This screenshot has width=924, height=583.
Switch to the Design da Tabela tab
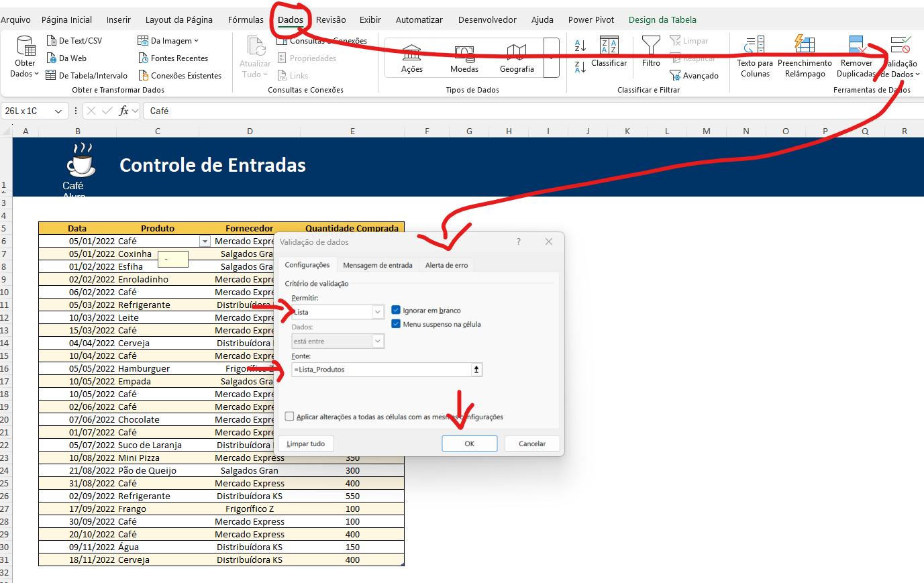pos(662,19)
